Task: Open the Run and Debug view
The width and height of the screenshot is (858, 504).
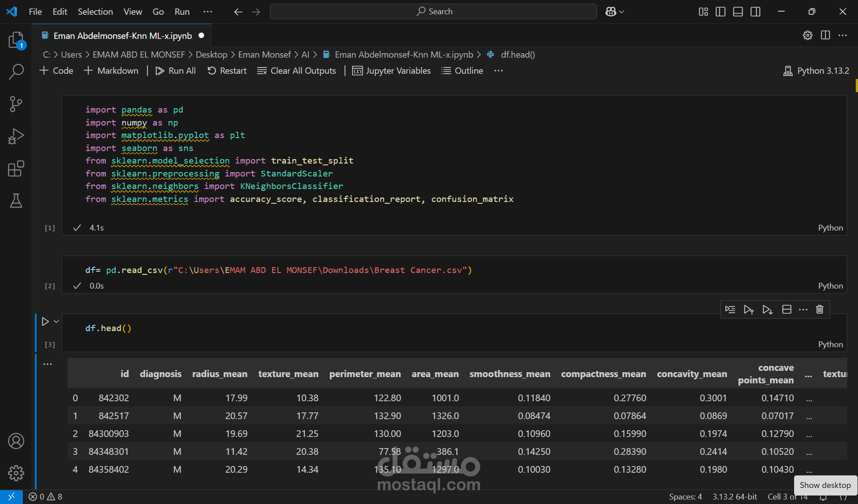Action: click(x=16, y=136)
